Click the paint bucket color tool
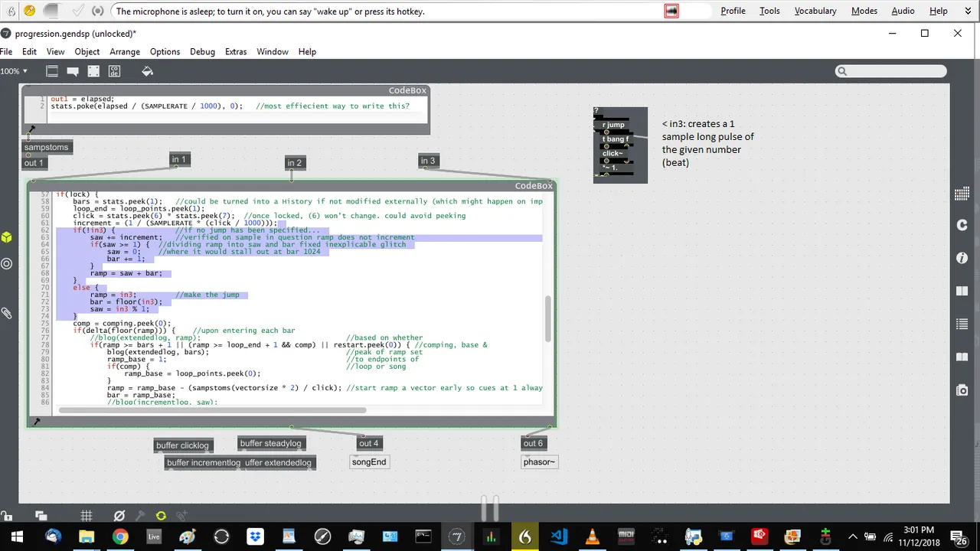980x551 pixels. (x=148, y=71)
